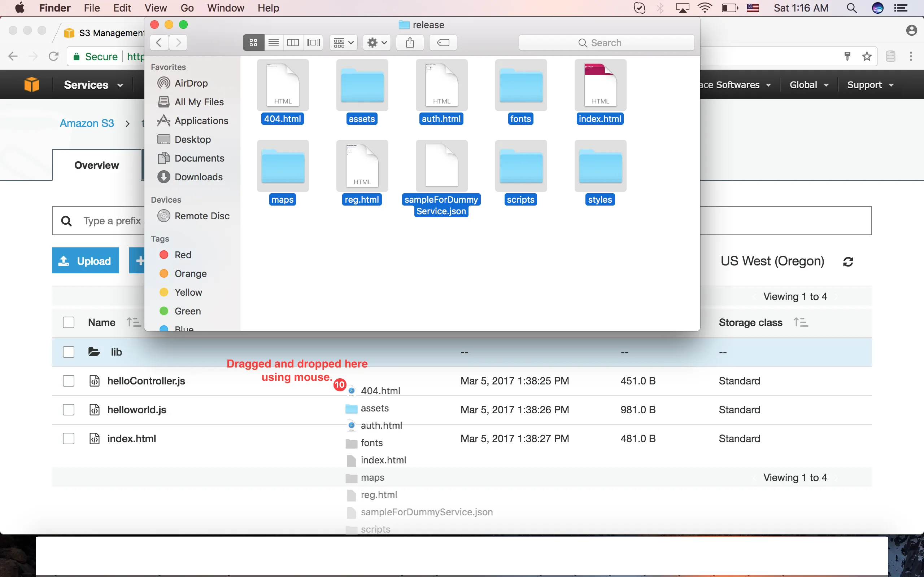Viewport: 924px width, 577px height.
Task: Click the Edit Tags toolbar icon
Action: pyautogui.click(x=443, y=42)
